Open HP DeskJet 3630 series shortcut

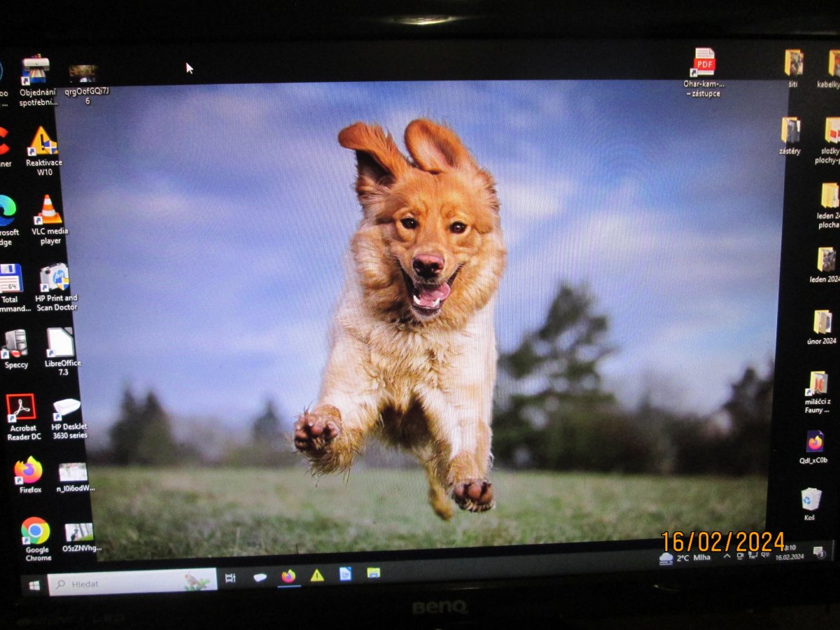coord(66,408)
